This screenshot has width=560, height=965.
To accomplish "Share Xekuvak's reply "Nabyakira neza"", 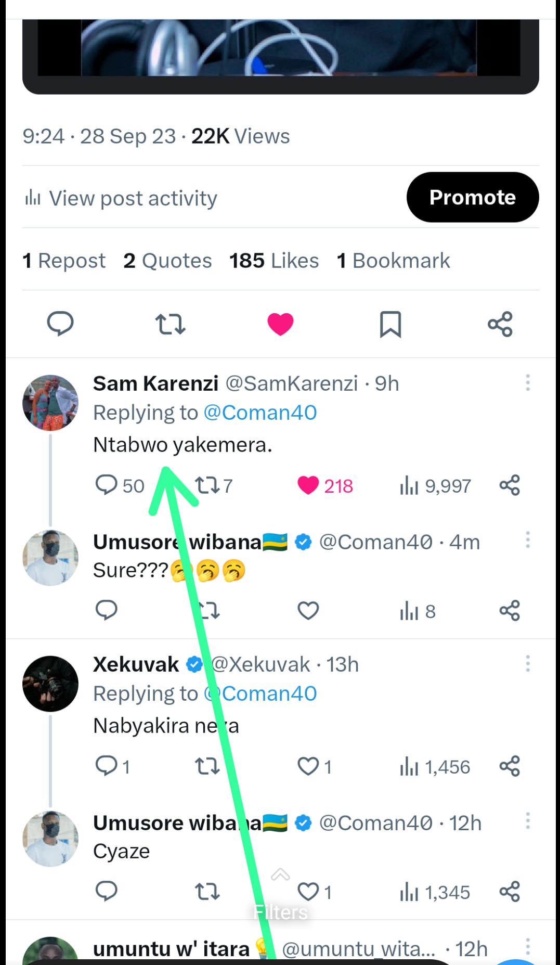I will (510, 766).
